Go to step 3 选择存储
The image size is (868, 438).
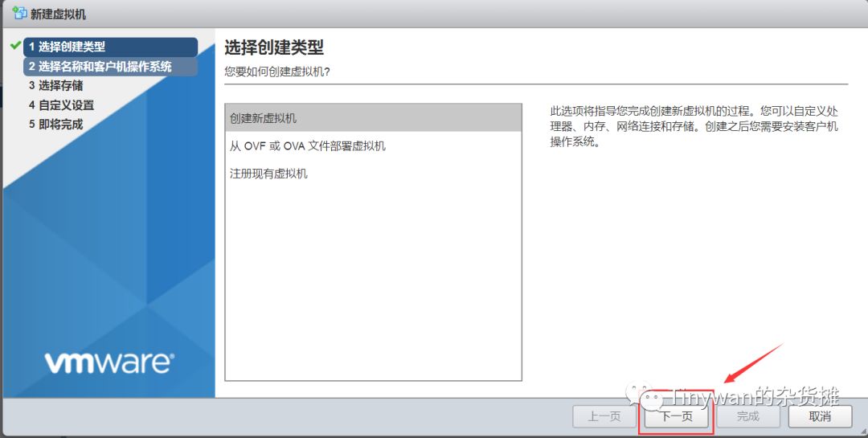pos(56,85)
